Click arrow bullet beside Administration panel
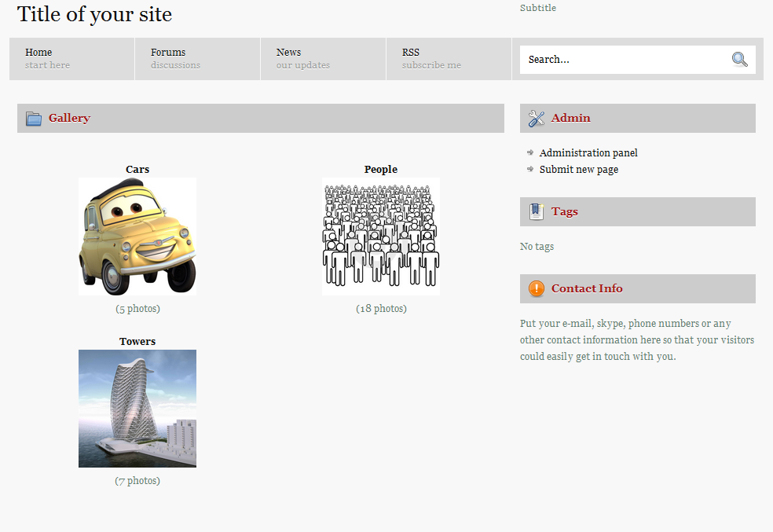This screenshot has height=532, width=773. [530, 152]
